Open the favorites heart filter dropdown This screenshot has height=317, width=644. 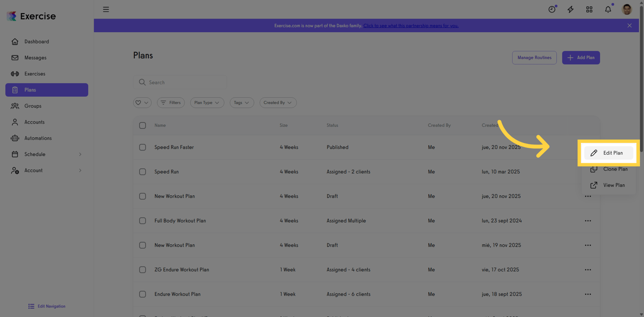(x=142, y=102)
